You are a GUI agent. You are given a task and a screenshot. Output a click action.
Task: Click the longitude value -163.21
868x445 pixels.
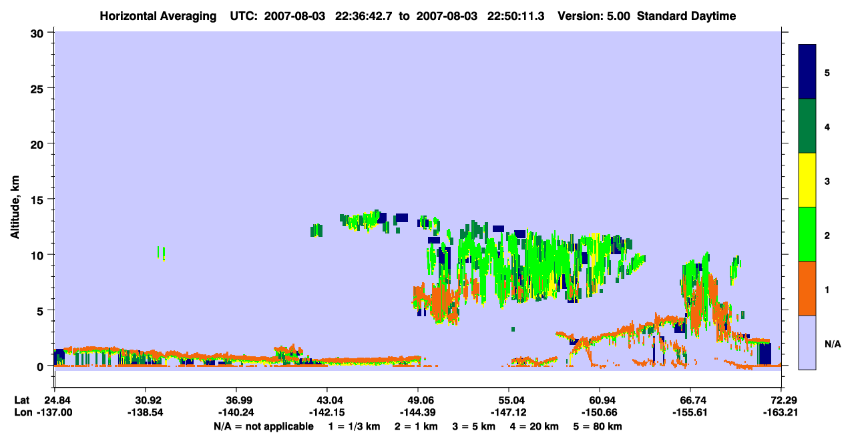coord(781,413)
